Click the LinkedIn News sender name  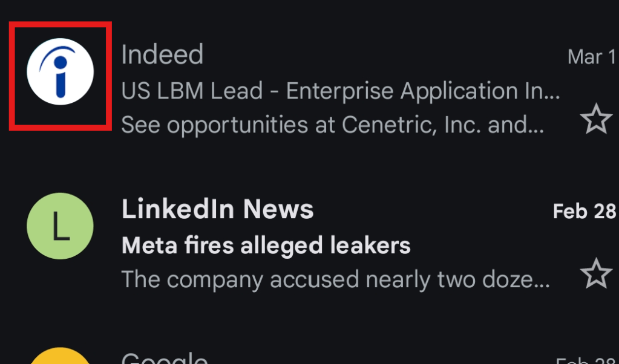(x=217, y=210)
